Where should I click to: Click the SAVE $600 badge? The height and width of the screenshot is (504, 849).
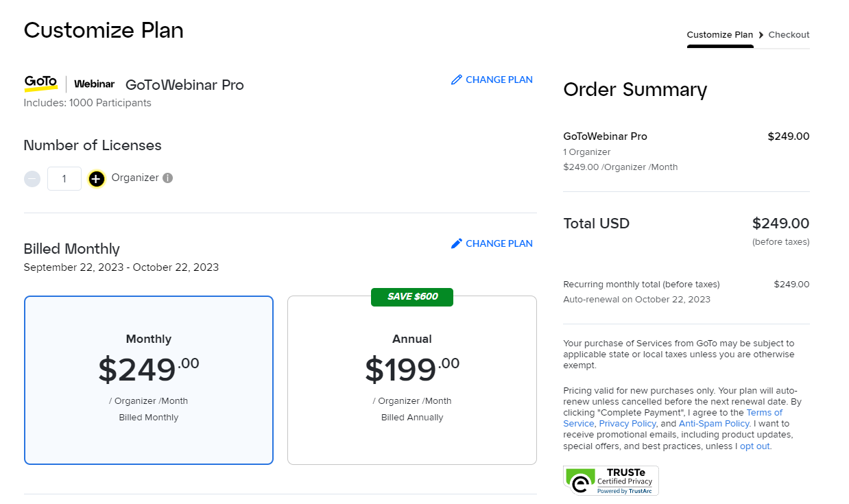point(412,297)
